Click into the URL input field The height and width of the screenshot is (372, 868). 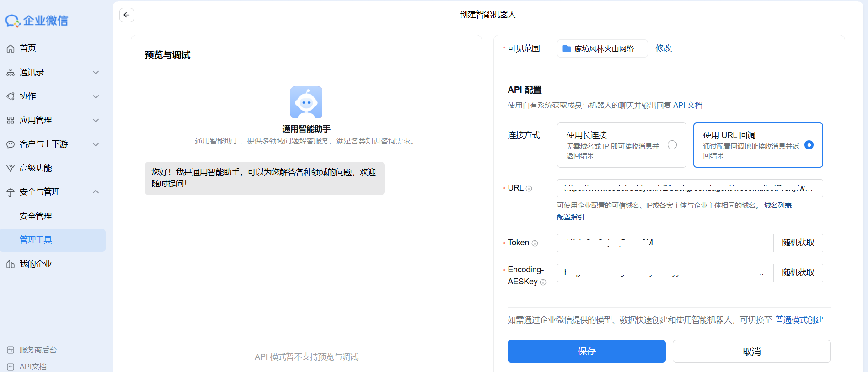(x=690, y=188)
